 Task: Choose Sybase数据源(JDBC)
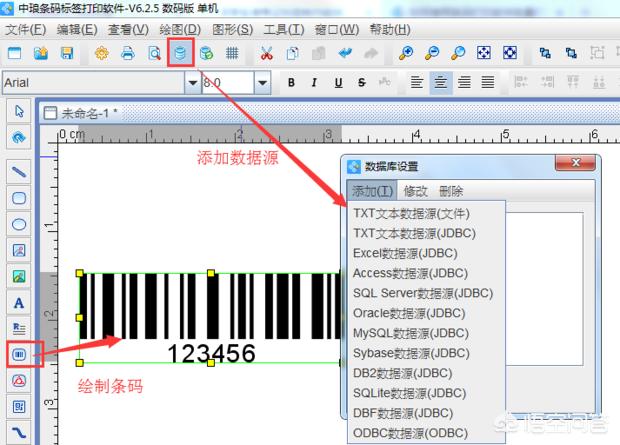[427, 353]
